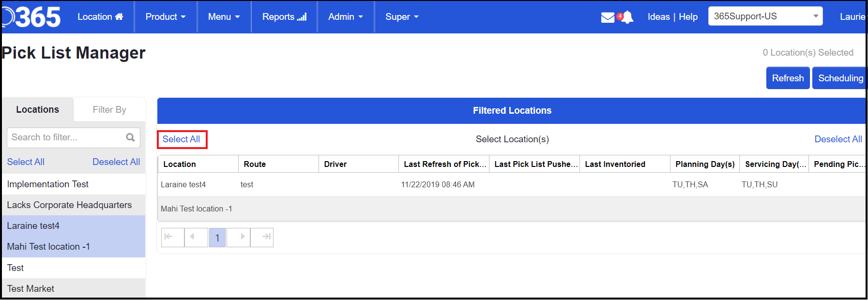Expand the Admin dropdown menu
The height and width of the screenshot is (300, 868).
(345, 17)
